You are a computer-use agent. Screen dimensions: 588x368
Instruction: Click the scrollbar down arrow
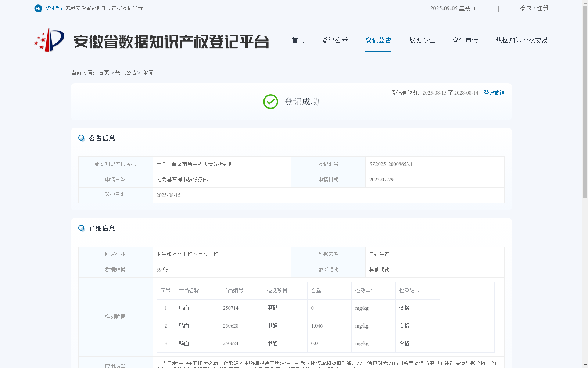coord(585,365)
